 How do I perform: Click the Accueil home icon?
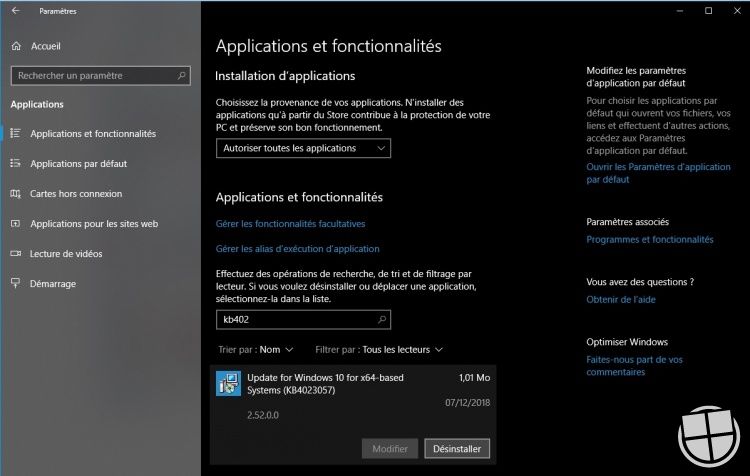click(x=16, y=46)
